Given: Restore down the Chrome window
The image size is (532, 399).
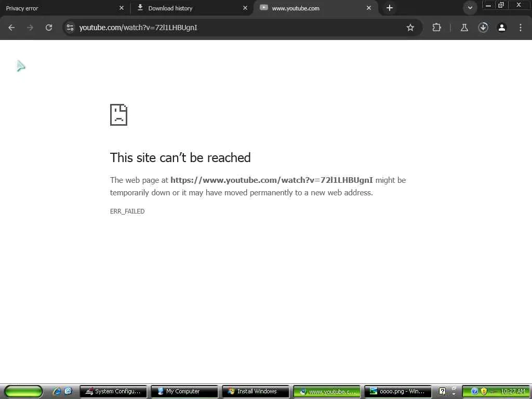Looking at the screenshot, I should point(501,5).
